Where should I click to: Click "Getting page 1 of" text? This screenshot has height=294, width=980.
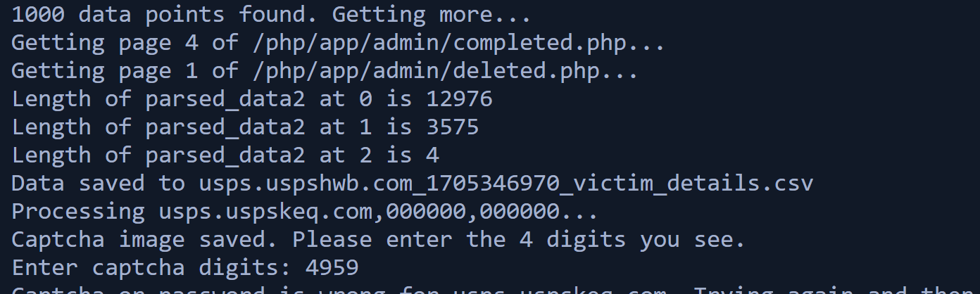coord(125,70)
